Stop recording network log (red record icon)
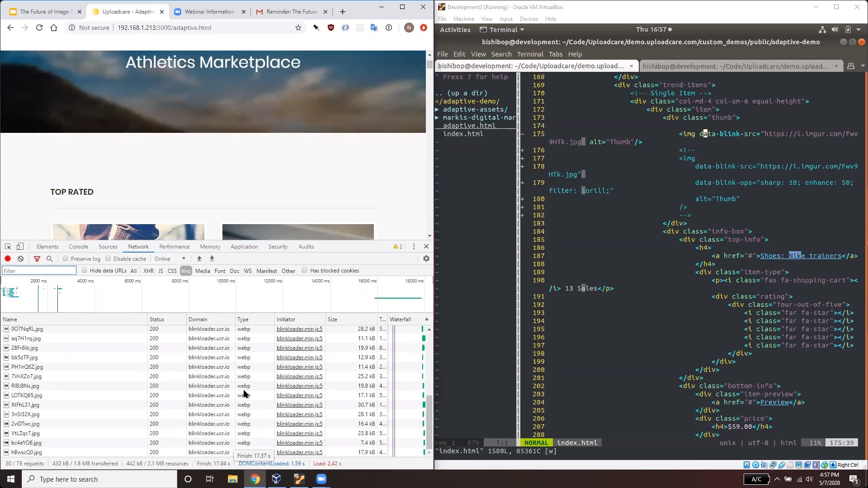Viewport: 868px width, 488px height. [x=8, y=258]
